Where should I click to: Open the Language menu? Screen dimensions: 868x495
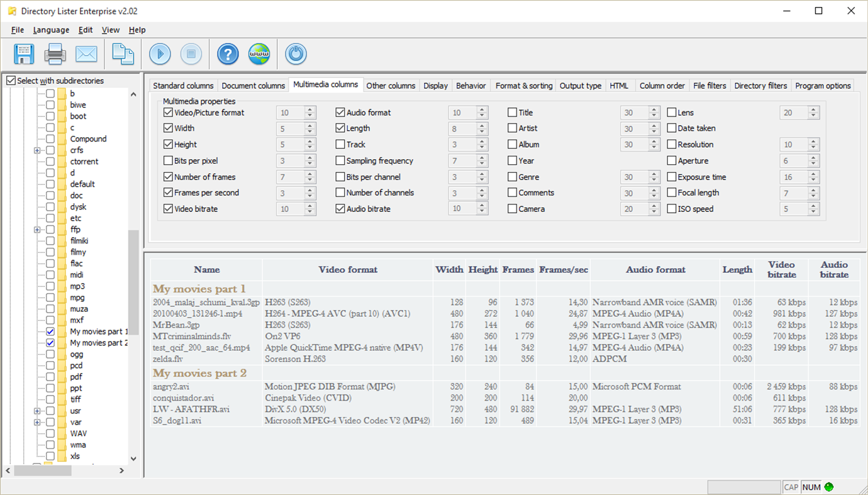click(x=51, y=30)
